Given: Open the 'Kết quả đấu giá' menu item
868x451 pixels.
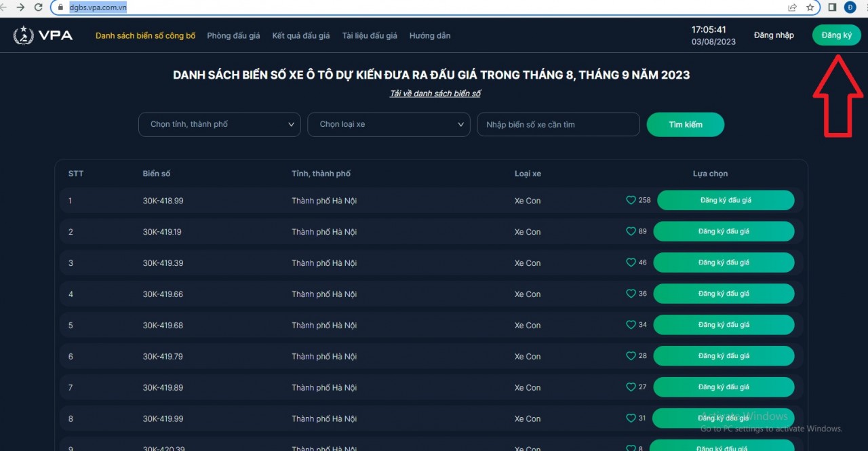Looking at the screenshot, I should click(x=300, y=35).
